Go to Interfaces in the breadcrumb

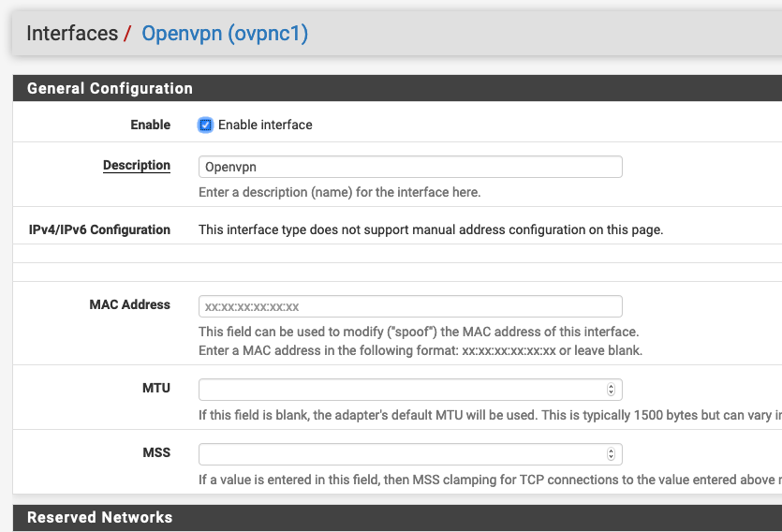pos(72,34)
